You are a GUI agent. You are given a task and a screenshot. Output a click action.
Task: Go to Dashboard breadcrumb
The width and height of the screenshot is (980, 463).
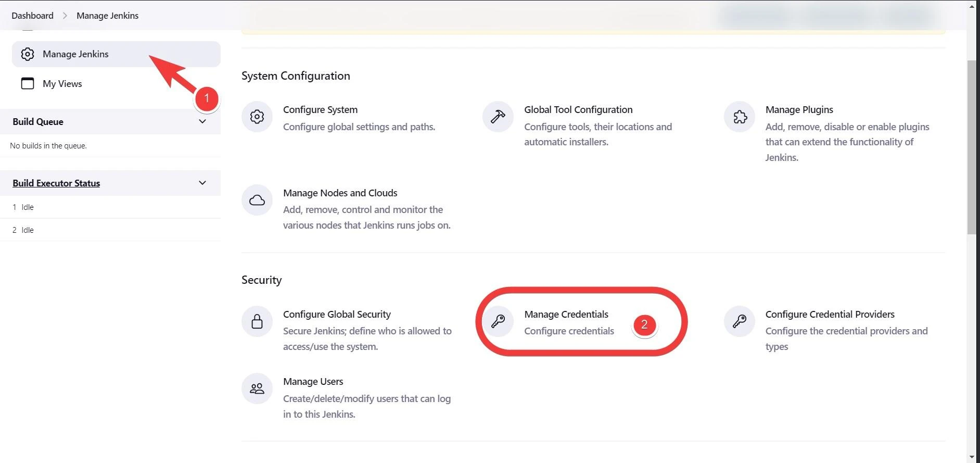[32, 16]
